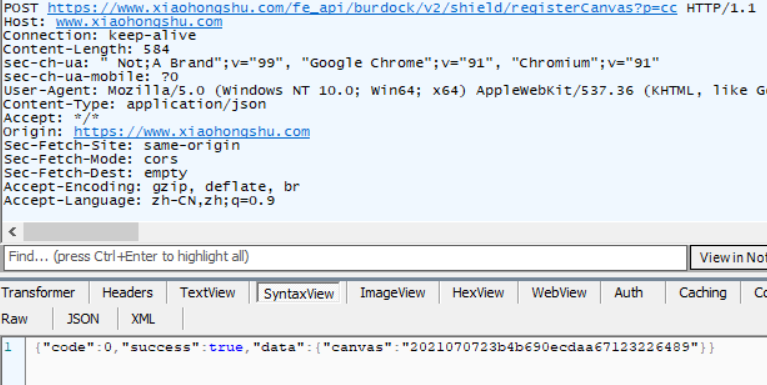Switch to the Transformer tab
This screenshot has height=385, width=767.
(38, 293)
